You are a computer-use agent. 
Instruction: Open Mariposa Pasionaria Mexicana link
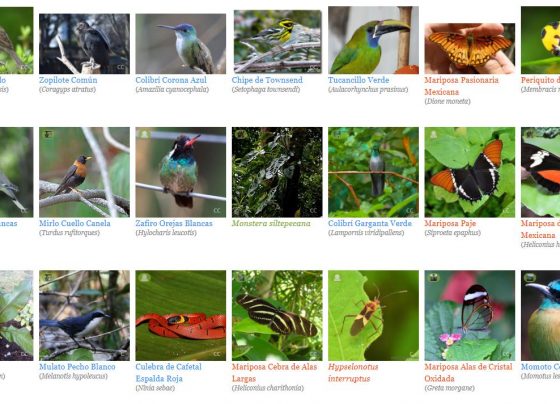pos(461,86)
